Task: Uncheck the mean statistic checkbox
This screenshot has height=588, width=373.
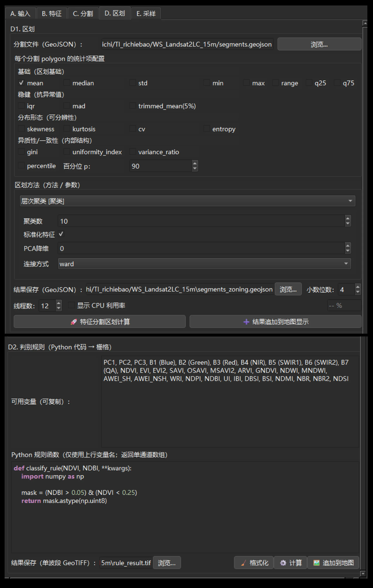Action: click(x=21, y=83)
